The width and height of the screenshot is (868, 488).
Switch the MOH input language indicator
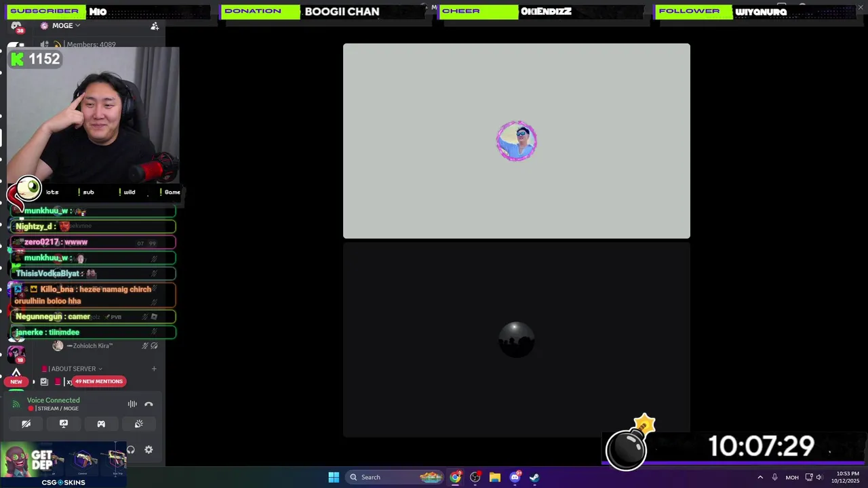coord(792,477)
